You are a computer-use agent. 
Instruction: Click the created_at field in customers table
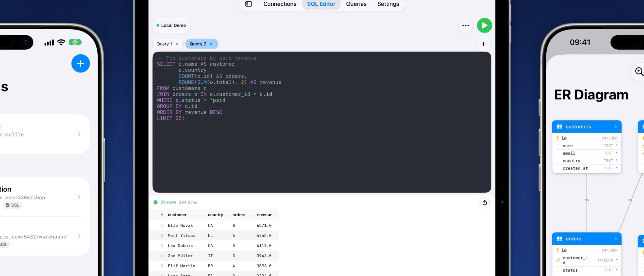587,168
